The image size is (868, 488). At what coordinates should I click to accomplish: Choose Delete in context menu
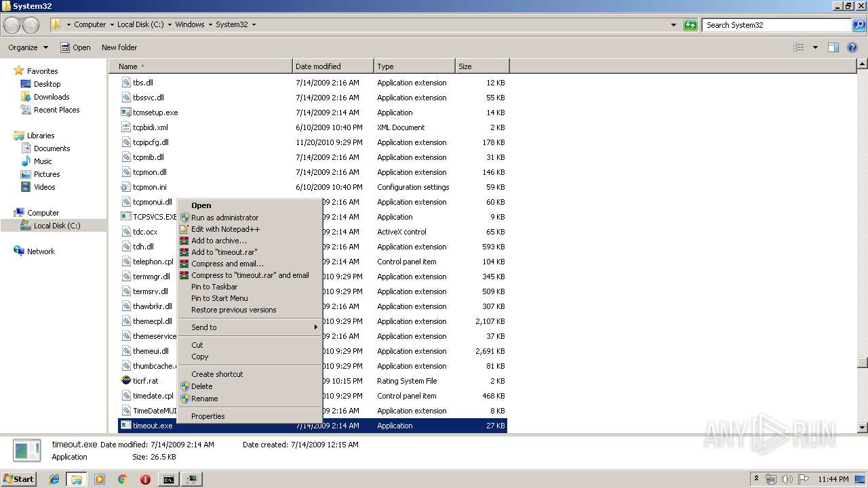tap(250, 386)
